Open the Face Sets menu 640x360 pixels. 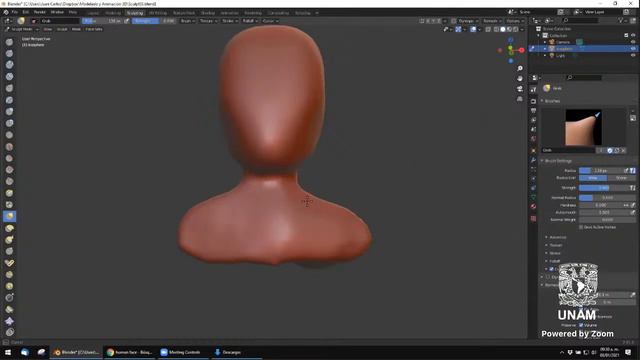click(94, 29)
